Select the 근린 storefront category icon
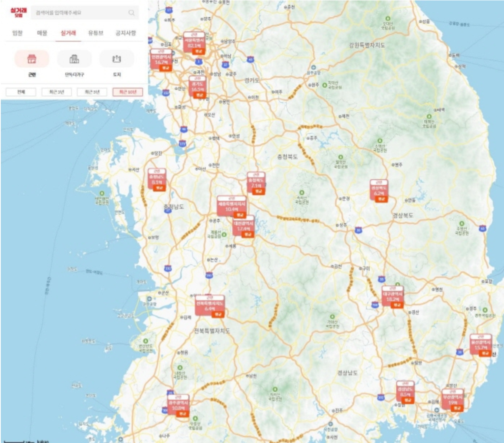The image size is (504, 443). [32, 59]
